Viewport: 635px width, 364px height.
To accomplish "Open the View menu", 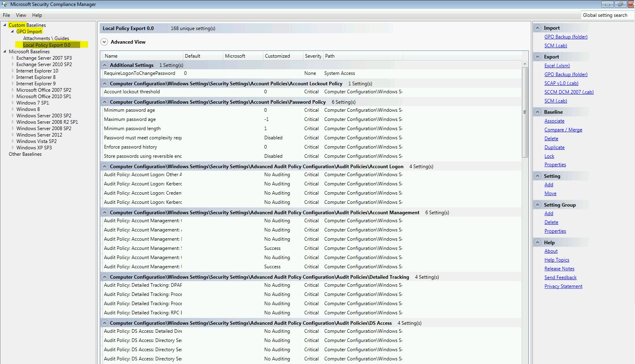I will click(x=21, y=15).
